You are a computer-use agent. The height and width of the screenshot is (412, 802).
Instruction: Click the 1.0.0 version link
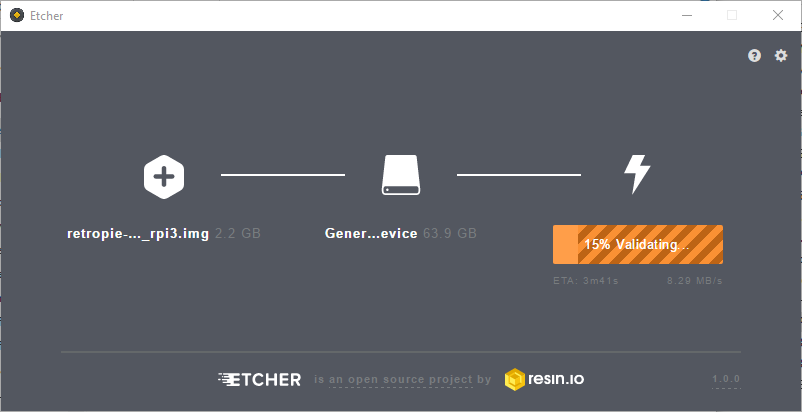coord(726,379)
